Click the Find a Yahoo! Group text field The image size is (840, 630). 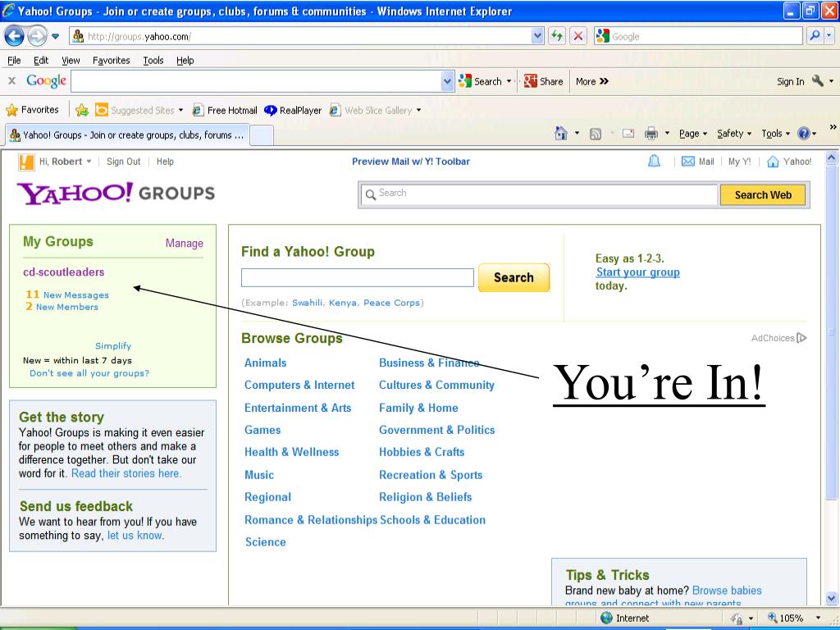pyautogui.click(x=358, y=277)
